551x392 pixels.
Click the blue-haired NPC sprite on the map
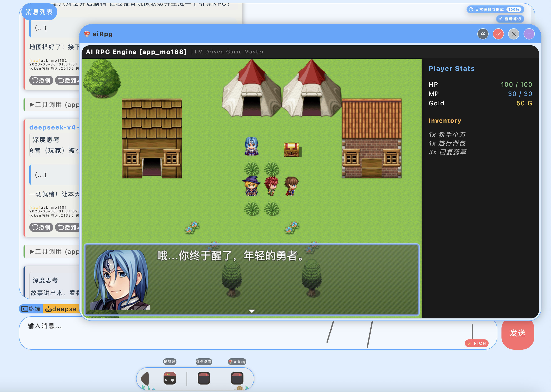coord(251,146)
